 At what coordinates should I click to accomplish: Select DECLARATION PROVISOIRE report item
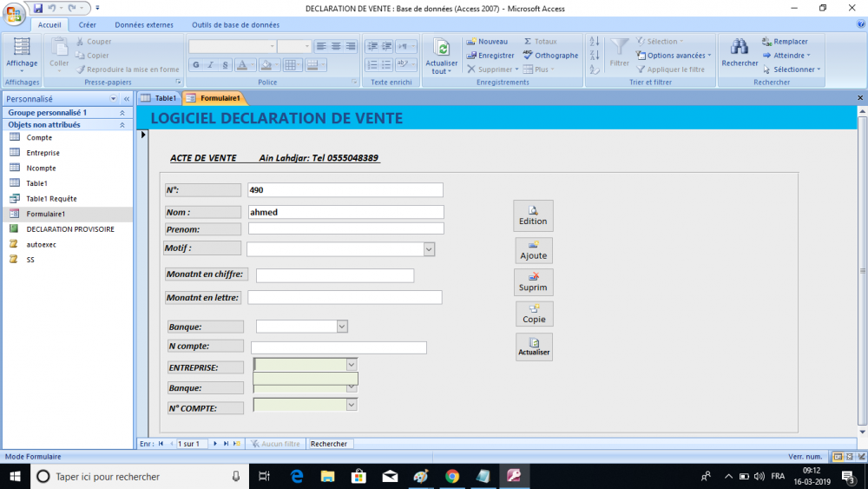(69, 228)
